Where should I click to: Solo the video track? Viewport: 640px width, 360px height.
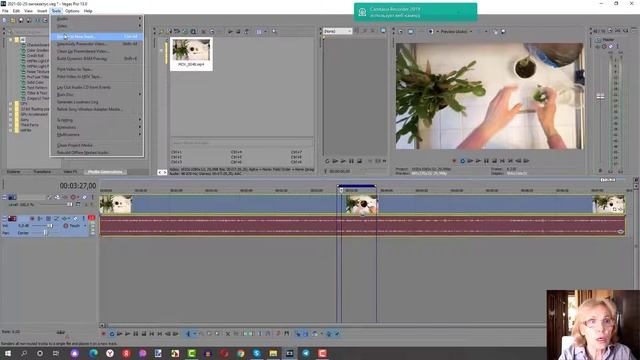(x=93, y=197)
